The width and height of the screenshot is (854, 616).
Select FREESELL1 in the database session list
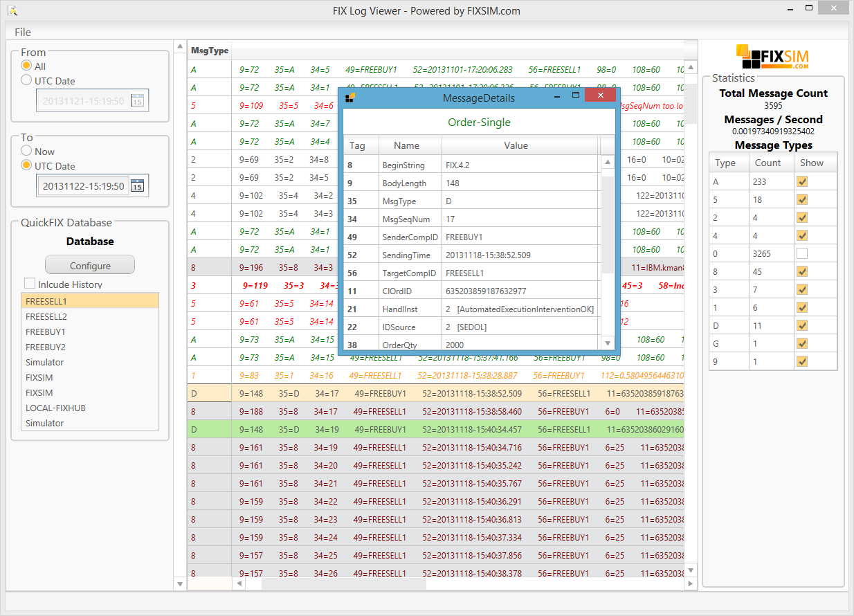(90, 301)
